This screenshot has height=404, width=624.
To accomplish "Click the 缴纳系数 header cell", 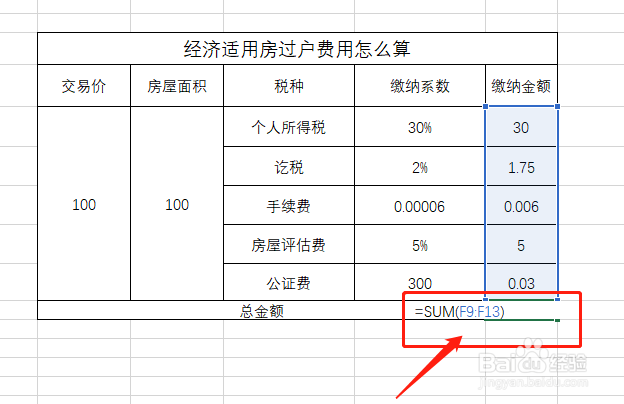I will [x=420, y=86].
